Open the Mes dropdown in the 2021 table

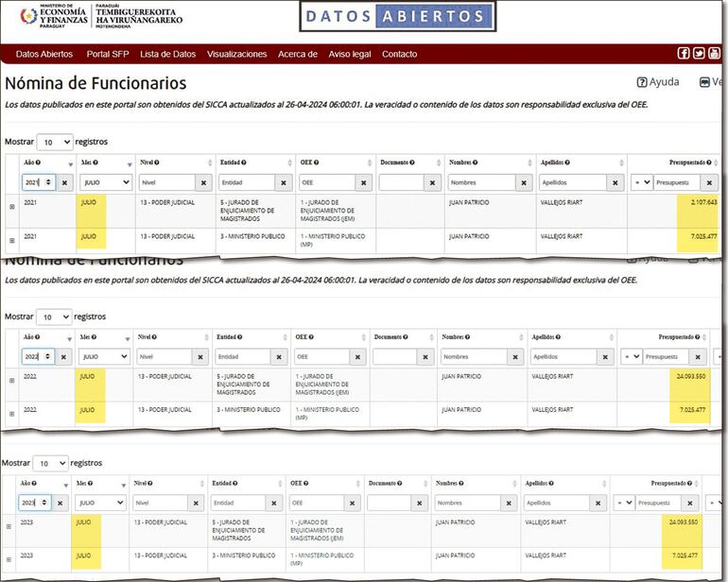(104, 181)
